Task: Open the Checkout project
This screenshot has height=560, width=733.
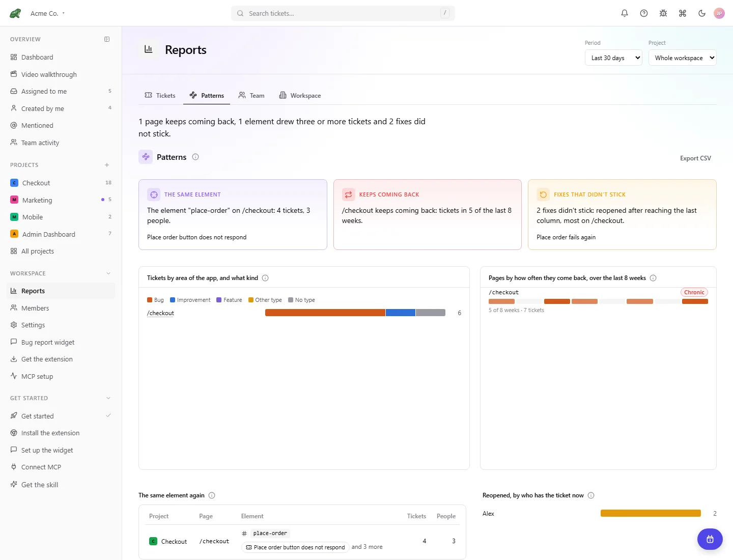Action: 61,183
